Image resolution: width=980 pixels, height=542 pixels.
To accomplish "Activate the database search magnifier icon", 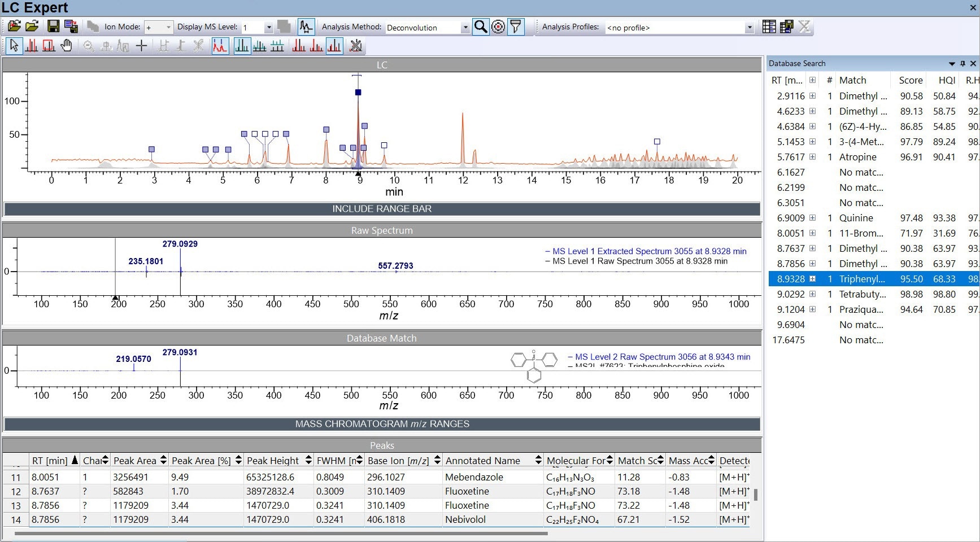I will coord(481,27).
